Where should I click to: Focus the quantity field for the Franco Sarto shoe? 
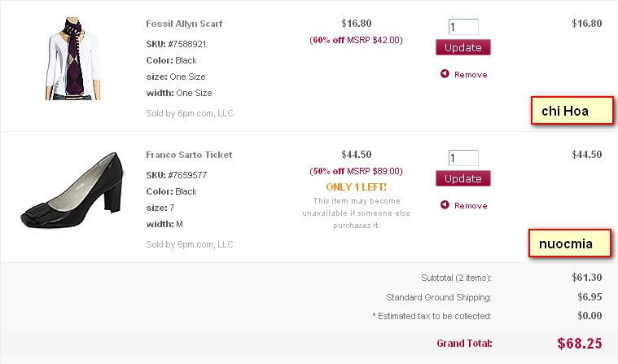[x=462, y=158]
